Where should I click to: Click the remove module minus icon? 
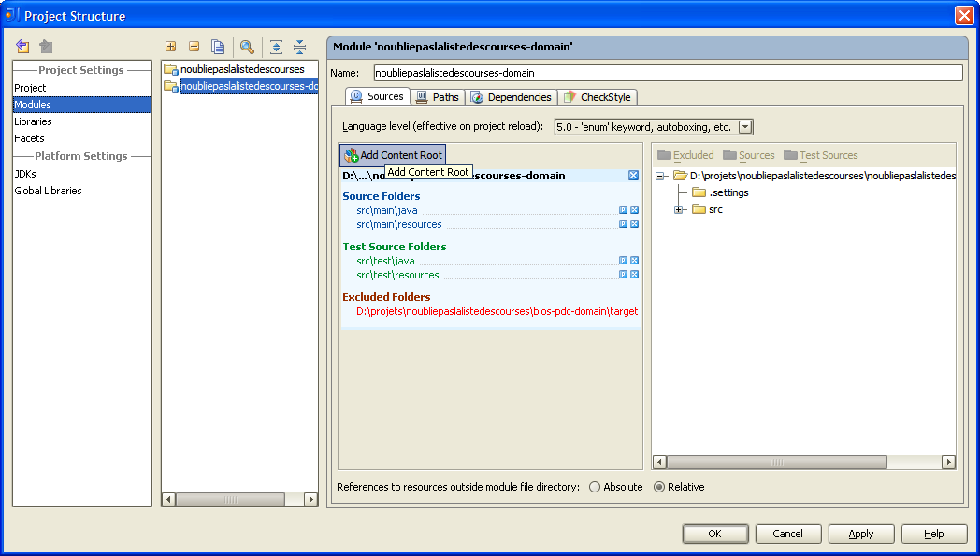(194, 47)
